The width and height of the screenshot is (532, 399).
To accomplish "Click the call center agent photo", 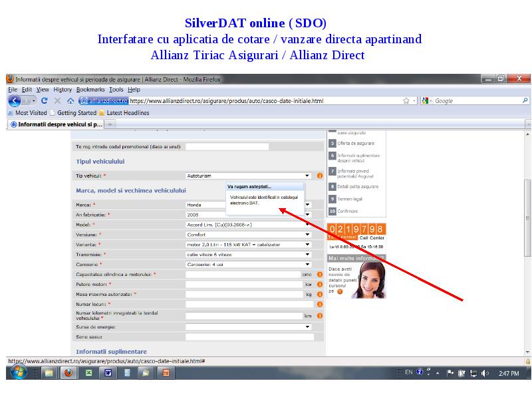I will pos(369,280).
